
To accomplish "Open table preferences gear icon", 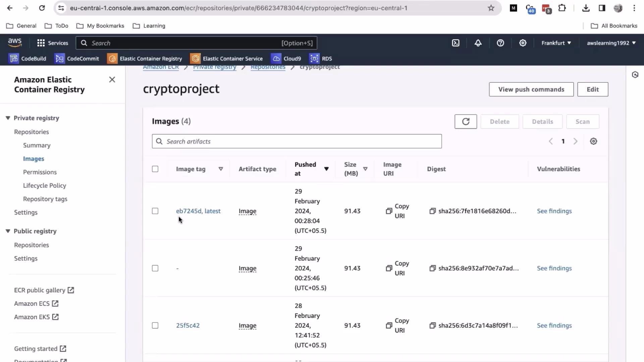I will pyautogui.click(x=593, y=141).
